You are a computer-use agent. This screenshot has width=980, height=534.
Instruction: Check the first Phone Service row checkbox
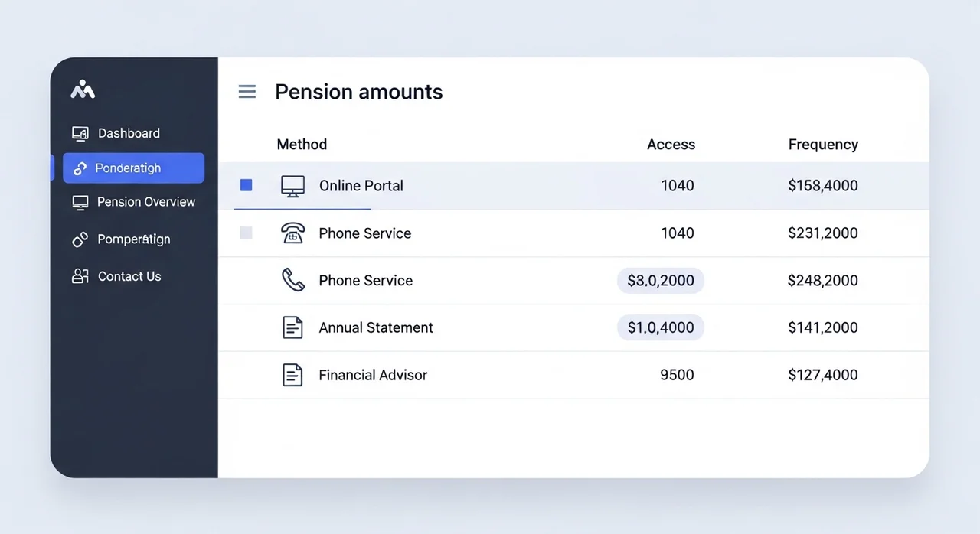tap(246, 233)
